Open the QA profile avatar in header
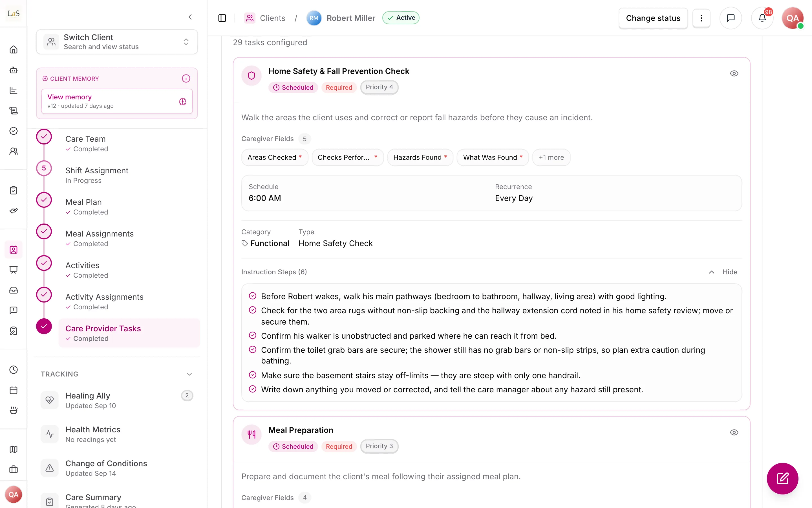 [793, 18]
